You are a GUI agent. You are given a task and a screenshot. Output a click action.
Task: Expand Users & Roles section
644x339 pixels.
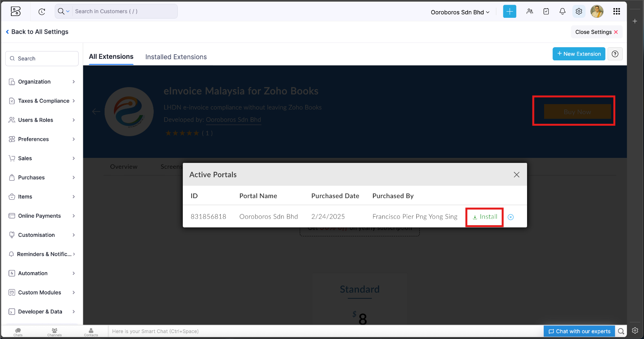click(x=42, y=120)
